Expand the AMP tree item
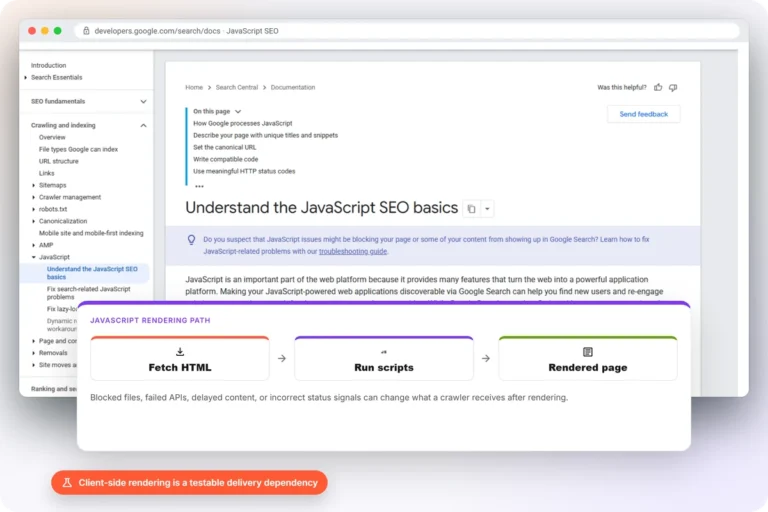The height and width of the screenshot is (512, 768). [33, 245]
